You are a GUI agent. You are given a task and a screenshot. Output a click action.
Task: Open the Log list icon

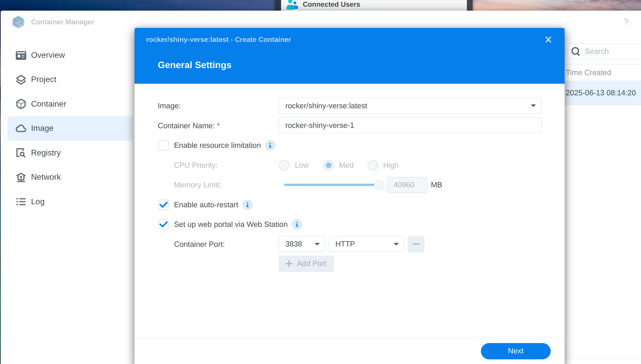tap(21, 201)
